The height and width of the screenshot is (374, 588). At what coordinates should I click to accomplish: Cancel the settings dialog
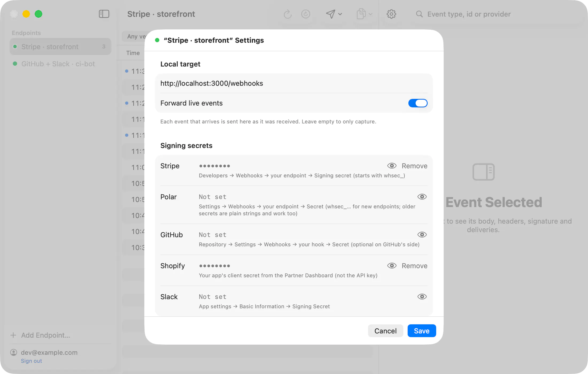[x=385, y=331]
